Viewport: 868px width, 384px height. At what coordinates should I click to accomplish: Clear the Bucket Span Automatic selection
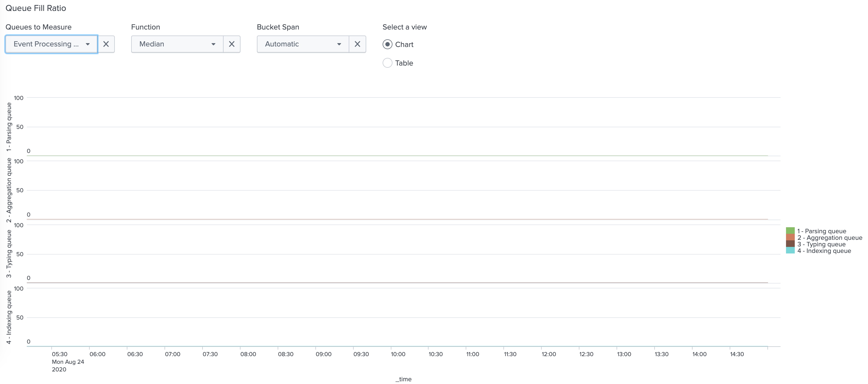[357, 44]
